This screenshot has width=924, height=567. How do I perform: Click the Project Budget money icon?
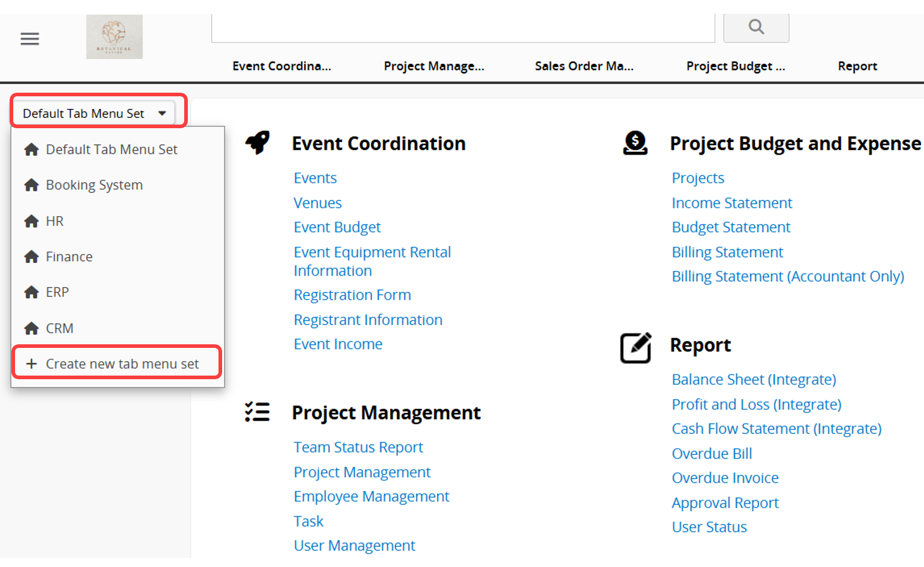[635, 143]
